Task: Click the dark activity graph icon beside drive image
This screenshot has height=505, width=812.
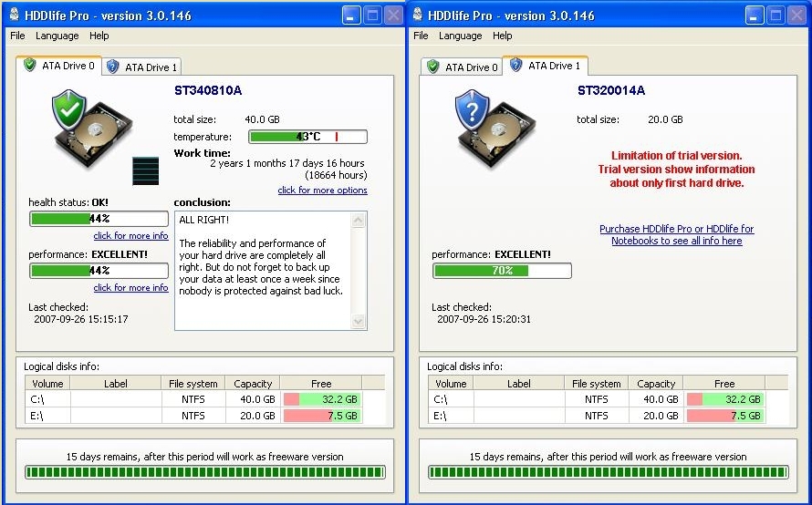Action: click(145, 170)
